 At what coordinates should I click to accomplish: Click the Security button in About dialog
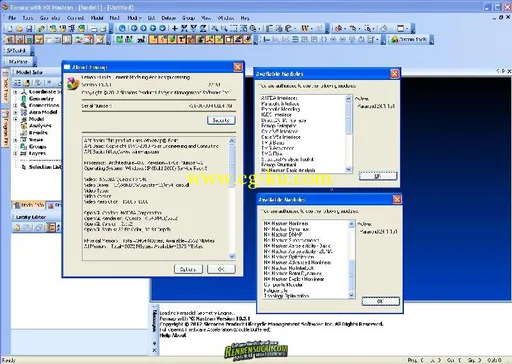pos(221,120)
